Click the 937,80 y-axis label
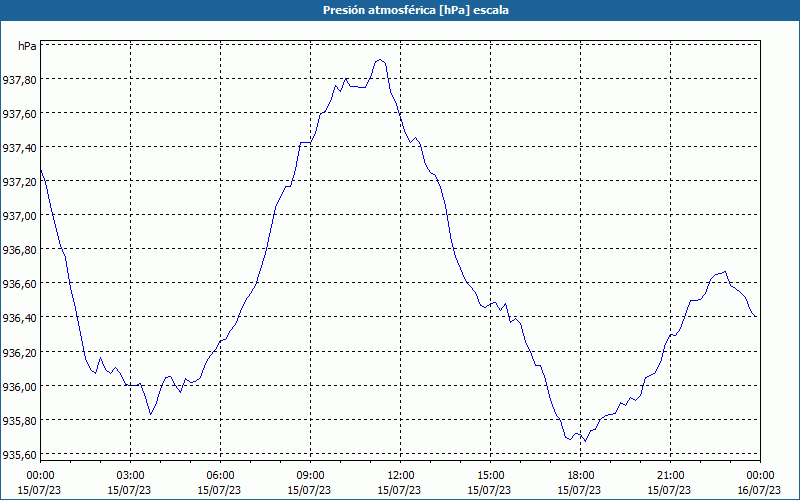The height and width of the screenshot is (500, 800). [19, 79]
